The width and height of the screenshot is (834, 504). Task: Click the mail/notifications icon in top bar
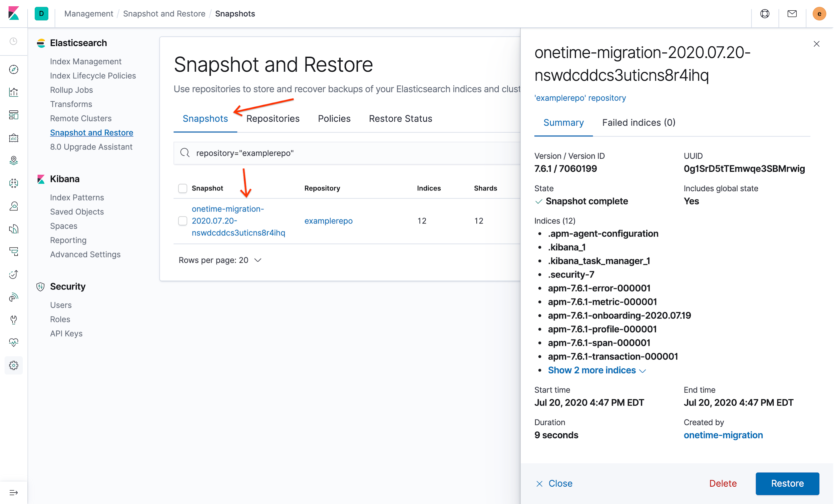(792, 13)
